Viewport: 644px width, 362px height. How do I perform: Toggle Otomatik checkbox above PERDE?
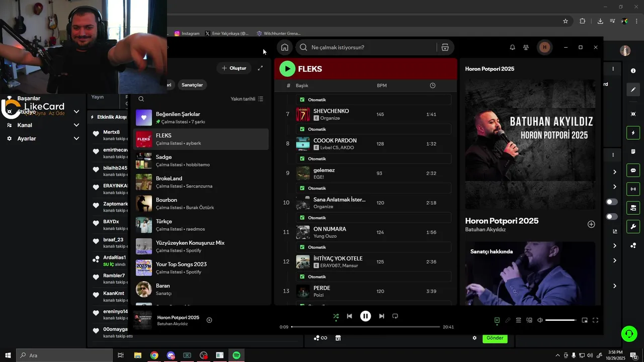(x=302, y=277)
